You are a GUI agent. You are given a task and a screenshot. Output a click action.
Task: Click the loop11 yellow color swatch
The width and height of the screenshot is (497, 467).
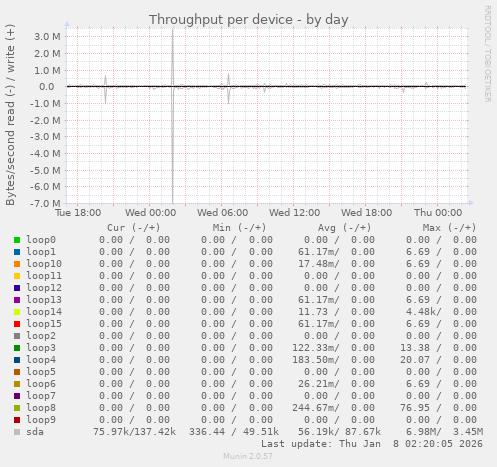click(x=17, y=276)
